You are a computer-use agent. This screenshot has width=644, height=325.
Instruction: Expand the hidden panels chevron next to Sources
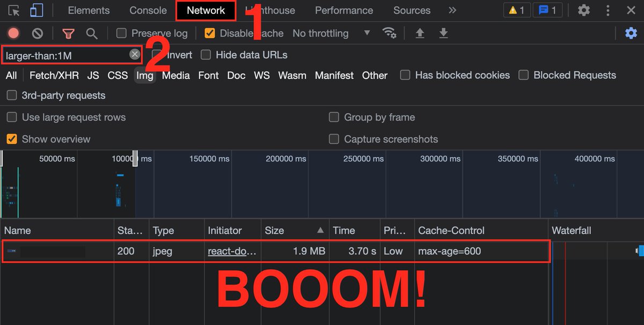coord(452,10)
